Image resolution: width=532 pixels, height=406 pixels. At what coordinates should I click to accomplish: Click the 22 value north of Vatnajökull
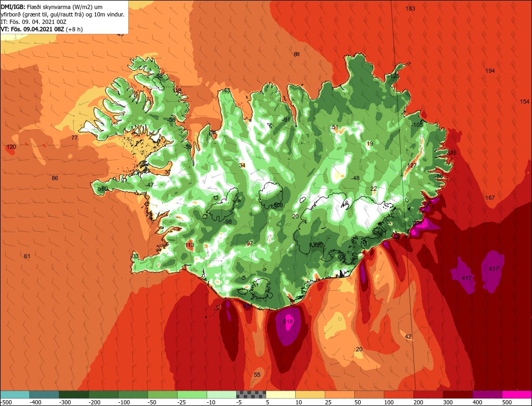pos(373,189)
